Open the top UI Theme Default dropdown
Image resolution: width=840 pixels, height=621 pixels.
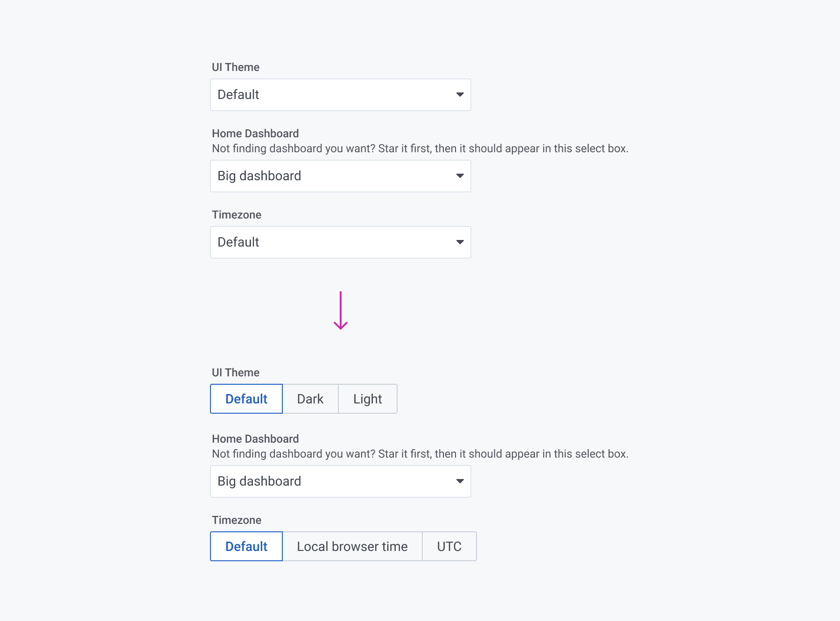(x=331, y=95)
